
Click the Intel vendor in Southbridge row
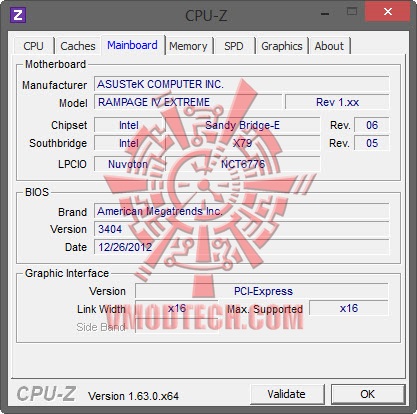click(129, 143)
